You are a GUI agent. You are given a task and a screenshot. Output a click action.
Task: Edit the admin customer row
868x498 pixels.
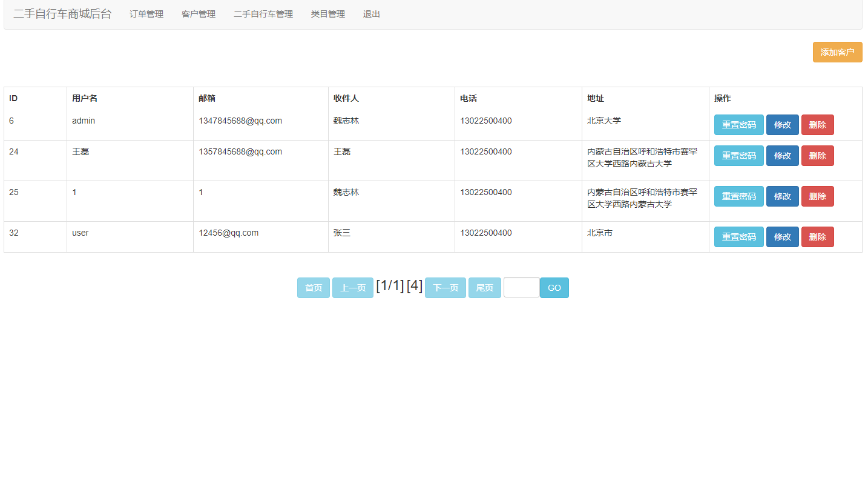(x=782, y=125)
